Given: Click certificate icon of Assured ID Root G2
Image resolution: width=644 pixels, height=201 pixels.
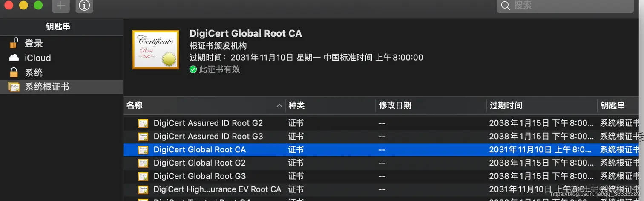Looking at the screenshot, I should (x=143, y=123).
